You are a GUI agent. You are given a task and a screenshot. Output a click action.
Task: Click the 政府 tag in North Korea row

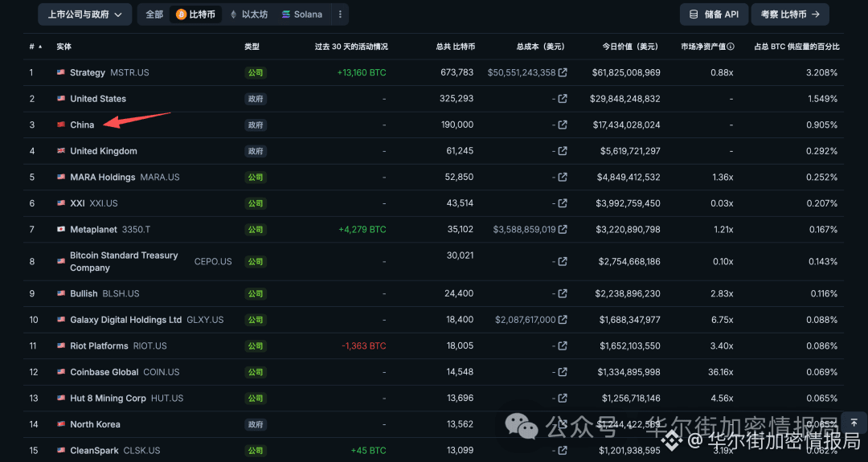(x=256, y=423)
